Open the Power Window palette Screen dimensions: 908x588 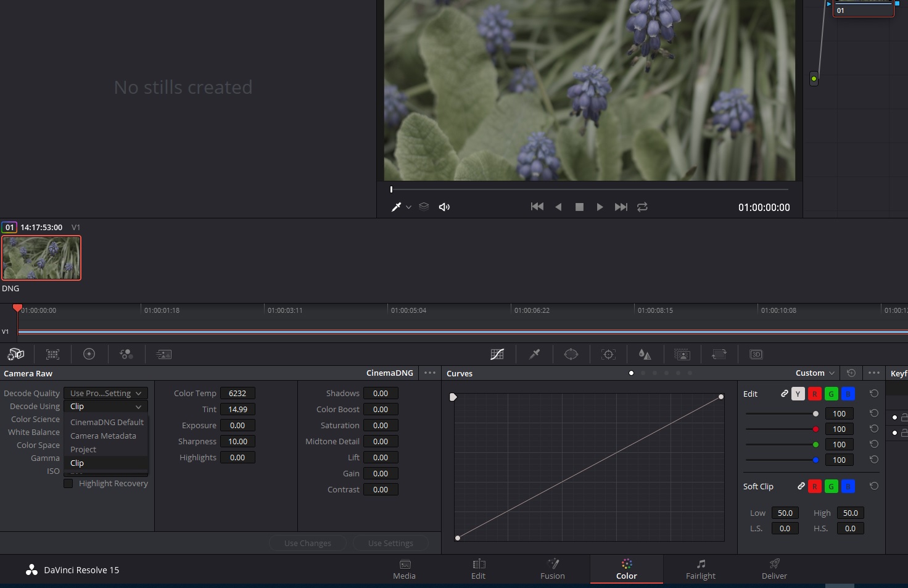(x=571, y=354)
